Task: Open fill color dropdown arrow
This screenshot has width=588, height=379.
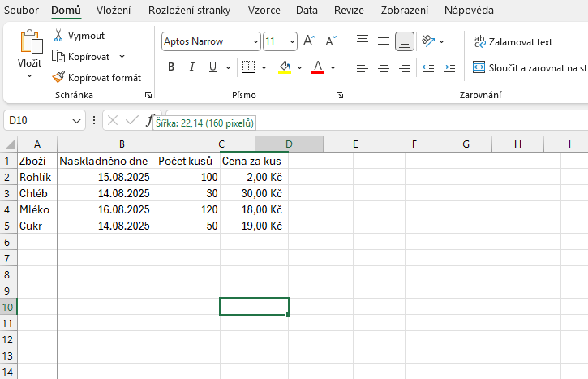Action: (x=299, y=67)
